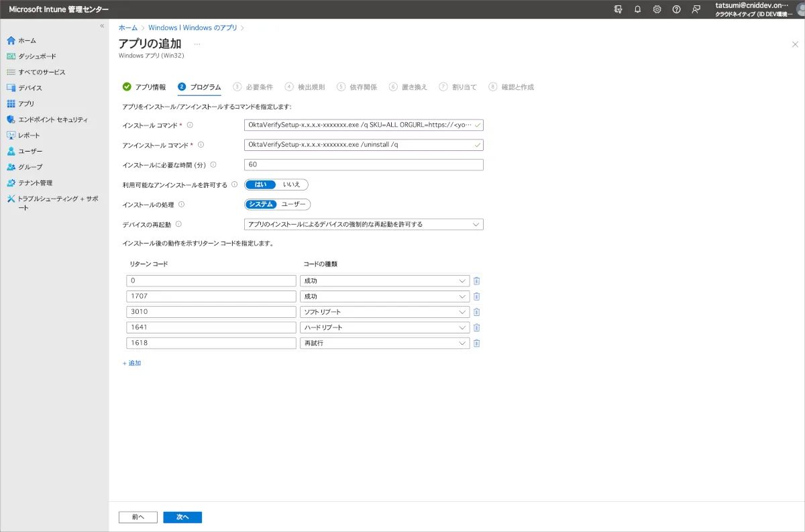Click info icon beside インストール コマンド
This screenshot has width=805, height=532.
click(x=190, y=125)
